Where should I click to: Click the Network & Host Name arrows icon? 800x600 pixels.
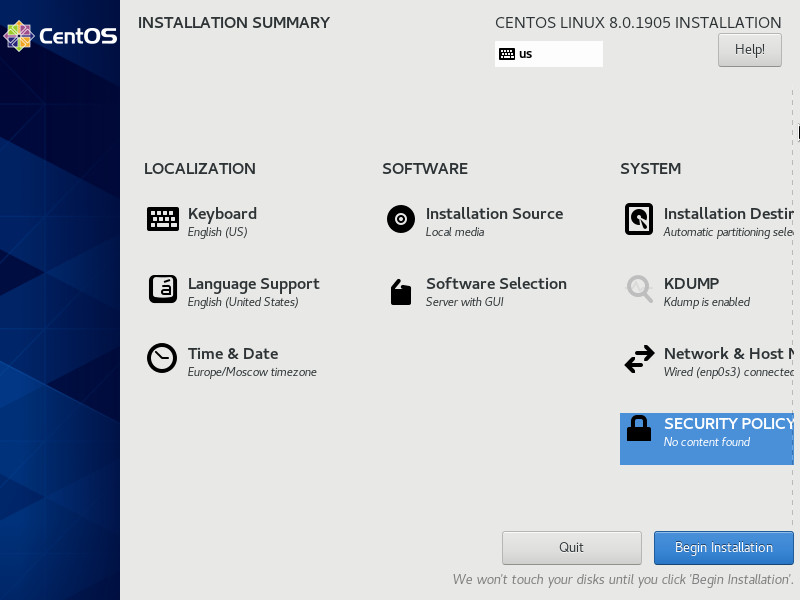(x=639, y=359)
